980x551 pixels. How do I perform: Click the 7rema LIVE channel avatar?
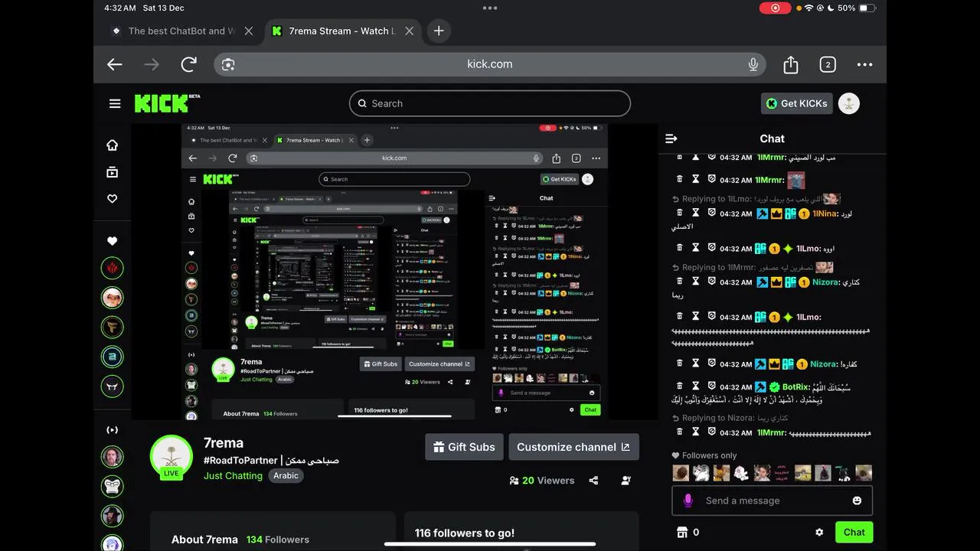(x=171, y=457)
